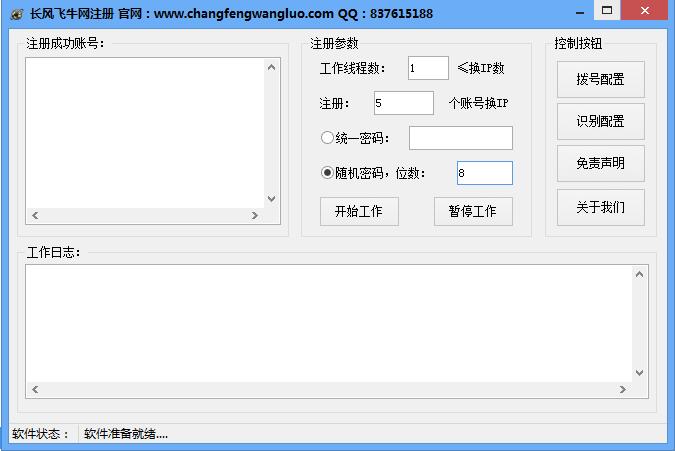Click the 软件准备就绪 status text
675x451 pixels.
(126, 434)
